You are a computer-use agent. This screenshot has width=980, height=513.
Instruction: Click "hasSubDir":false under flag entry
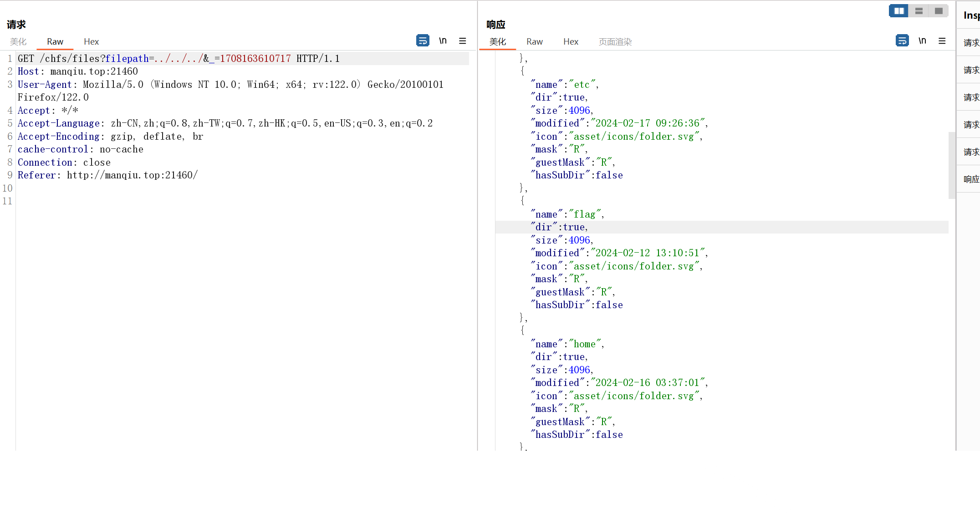(x=577, y=305)
